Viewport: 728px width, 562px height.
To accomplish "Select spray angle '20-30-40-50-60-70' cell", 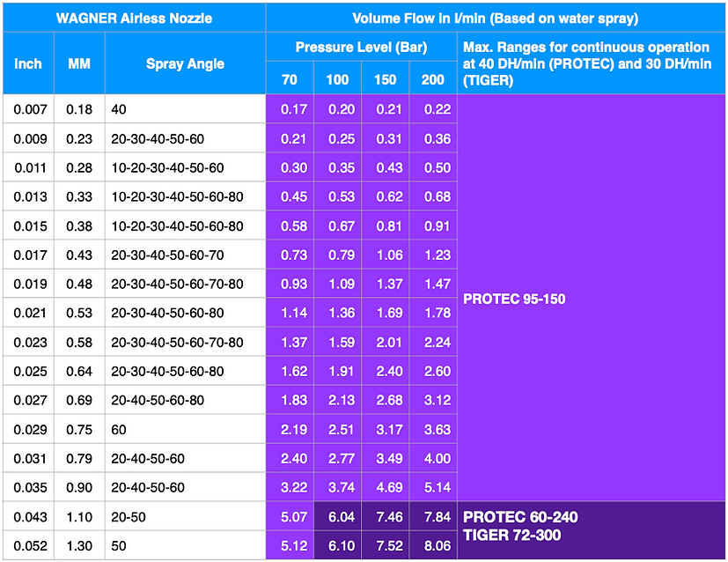I will (185, 255).
